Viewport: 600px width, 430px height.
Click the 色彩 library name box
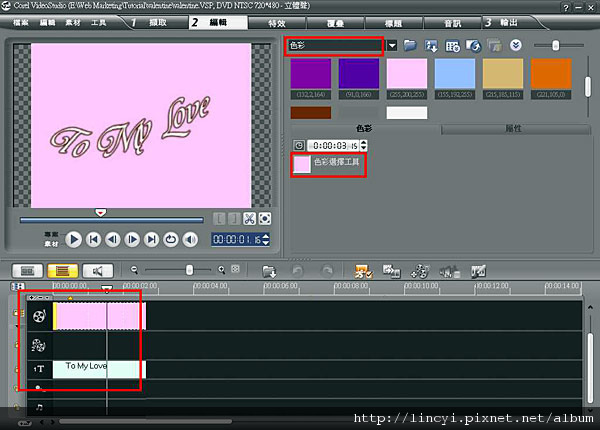334,46
